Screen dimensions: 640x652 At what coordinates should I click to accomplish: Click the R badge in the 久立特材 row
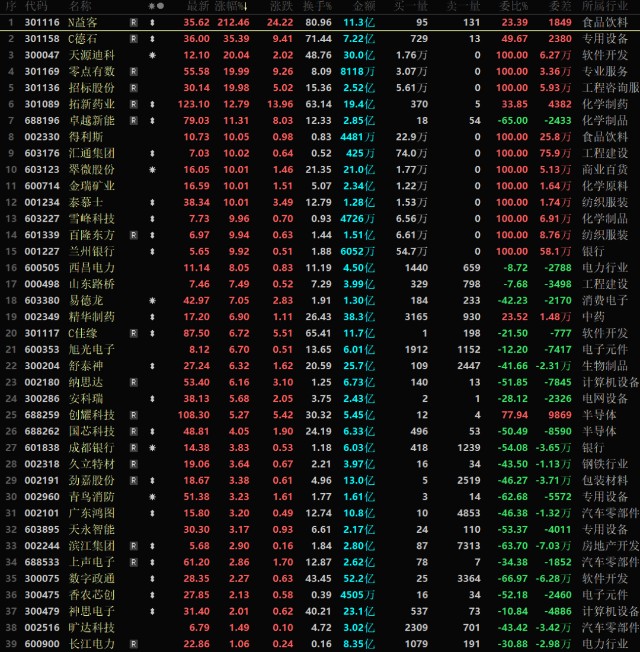coord(133,464)
